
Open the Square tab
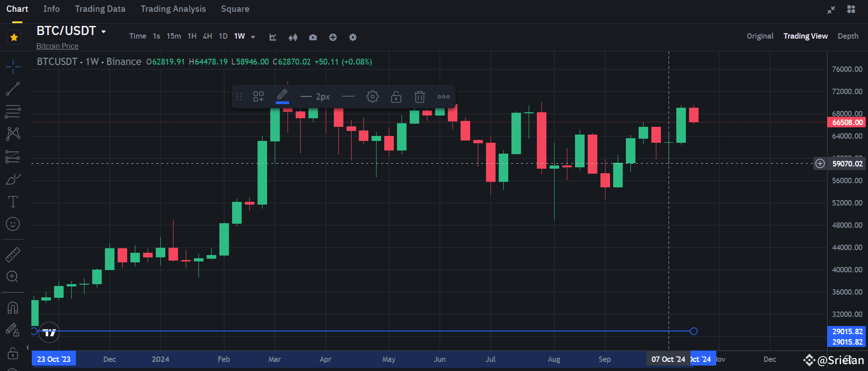[x=235, y=9]
